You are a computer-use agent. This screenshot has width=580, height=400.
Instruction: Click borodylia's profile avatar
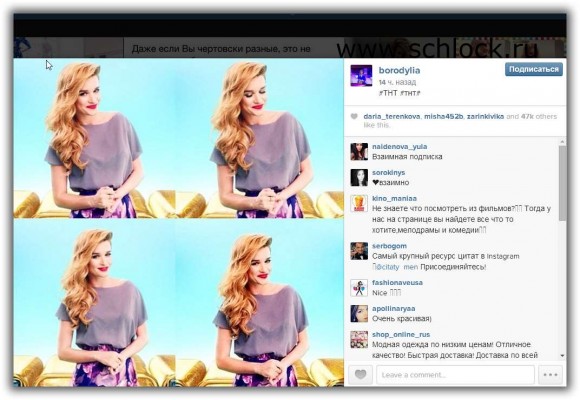(x=361, y=75)
